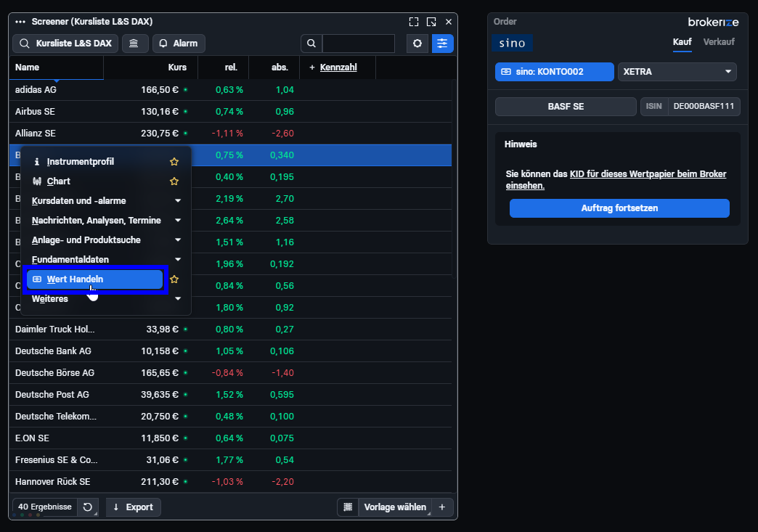Image resolution: width=758 pixels, height=532 pixels.
Task: Select the Deutsche Post AG row
Action: tap(230, 395)
